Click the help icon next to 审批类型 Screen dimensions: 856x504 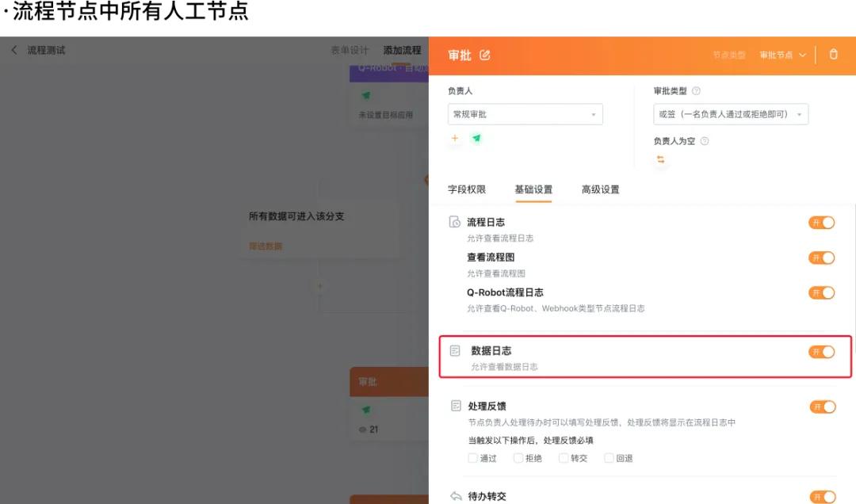click(x=696, y=91)
